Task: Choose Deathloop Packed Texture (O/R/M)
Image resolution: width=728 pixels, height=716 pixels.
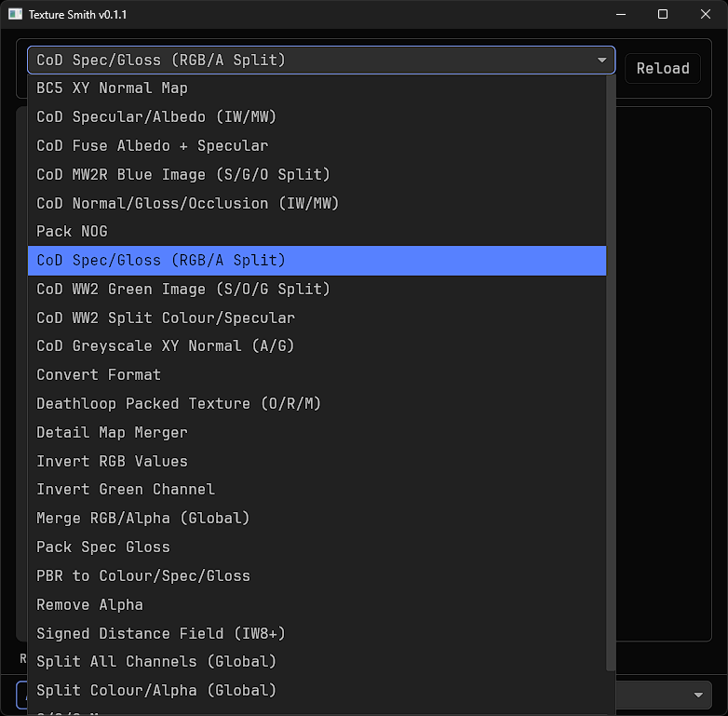Action: tap(317, 404)
